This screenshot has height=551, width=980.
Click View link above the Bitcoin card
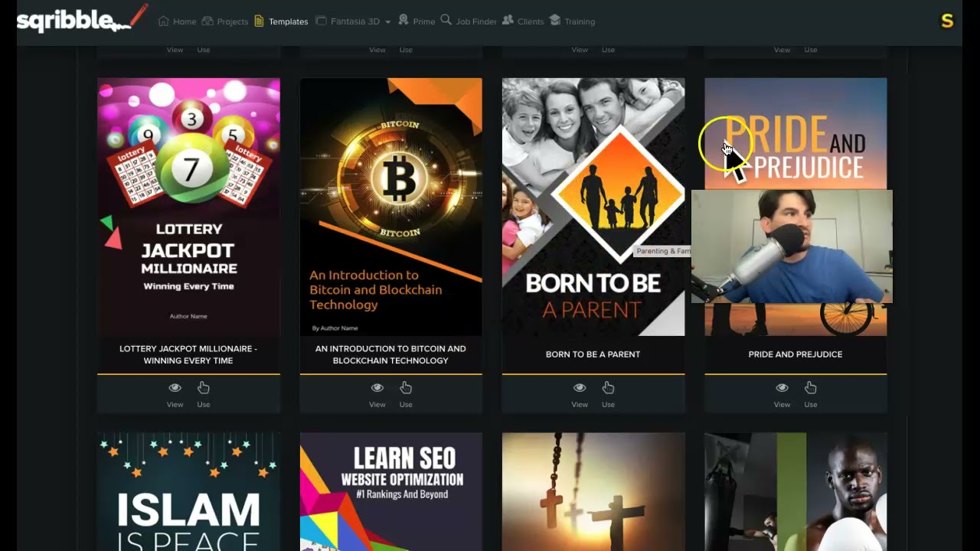pyautogui.click(x=377, y=50)
